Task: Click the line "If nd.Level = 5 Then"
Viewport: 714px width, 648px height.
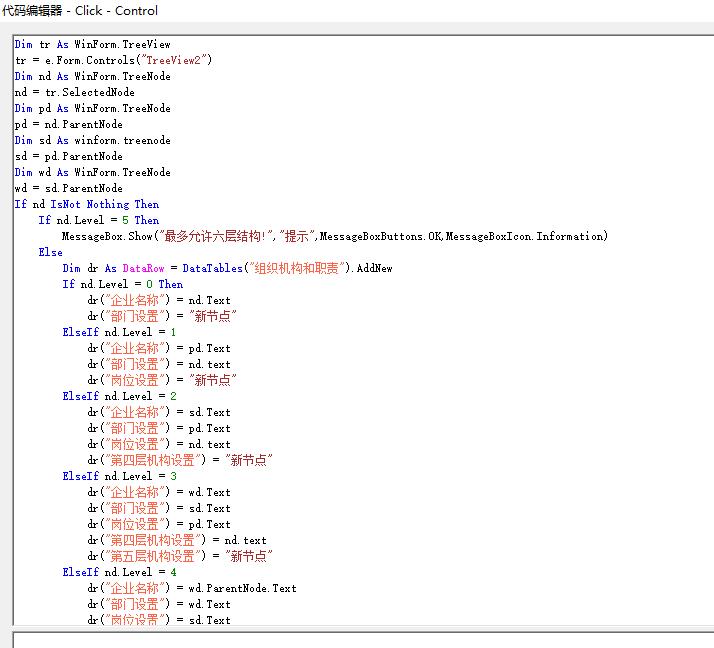Action: (99, 220)
